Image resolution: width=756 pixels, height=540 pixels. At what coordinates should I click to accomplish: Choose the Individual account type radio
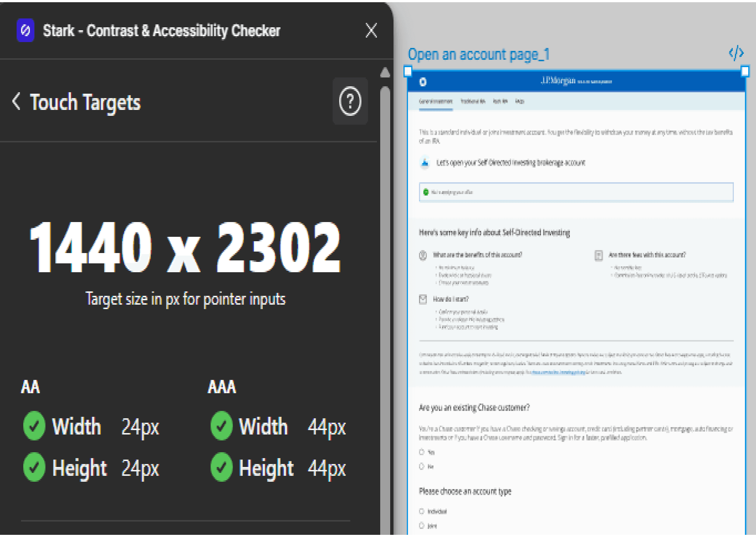[422, 511]
